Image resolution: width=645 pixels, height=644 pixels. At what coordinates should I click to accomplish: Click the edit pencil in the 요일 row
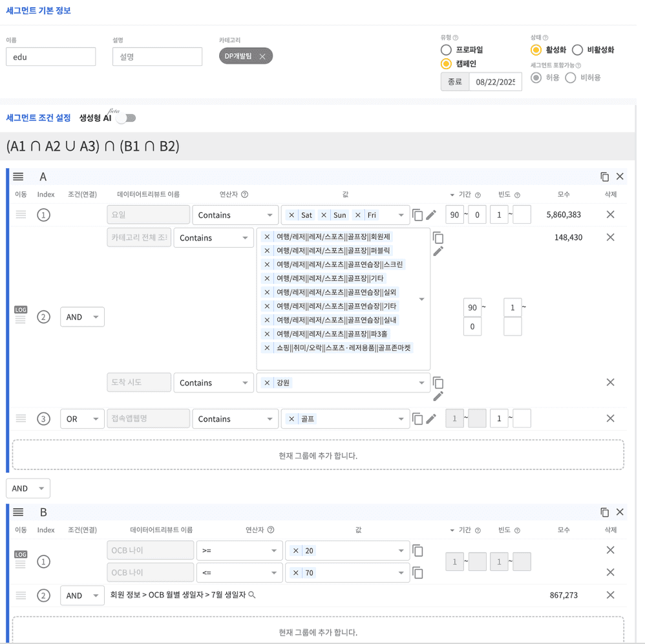(x=432, y=215)
